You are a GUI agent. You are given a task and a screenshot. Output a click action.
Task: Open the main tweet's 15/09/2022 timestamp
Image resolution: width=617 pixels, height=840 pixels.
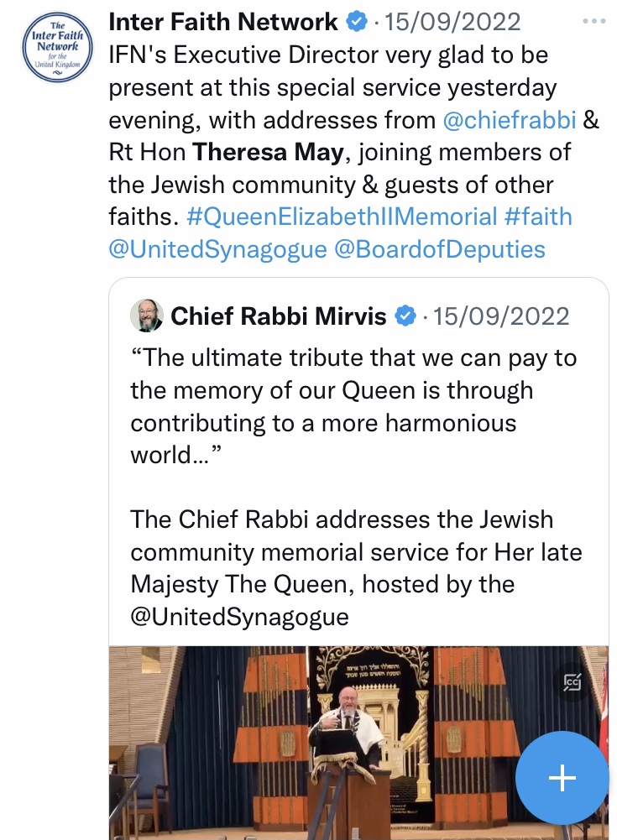(x=452, y=22)
